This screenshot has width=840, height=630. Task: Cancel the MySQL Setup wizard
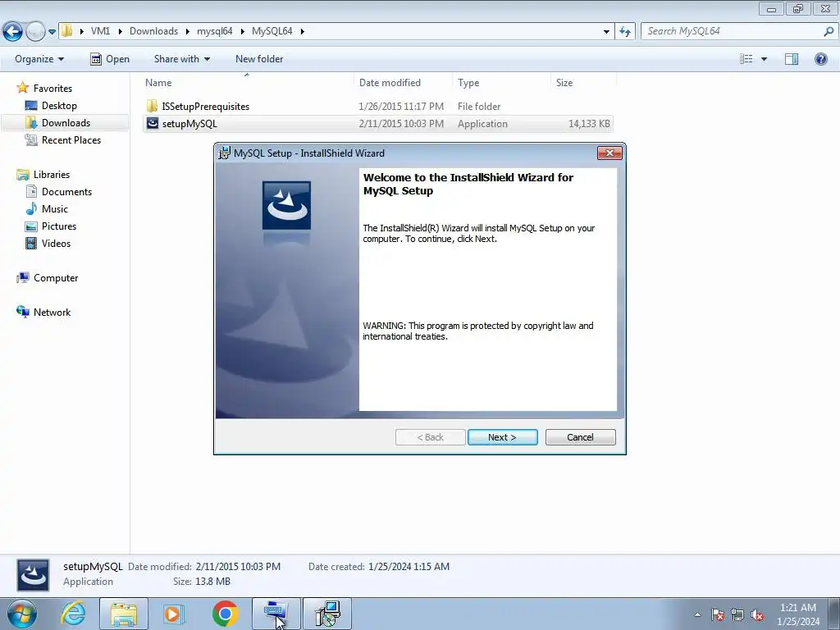click(x=580, y=437)
